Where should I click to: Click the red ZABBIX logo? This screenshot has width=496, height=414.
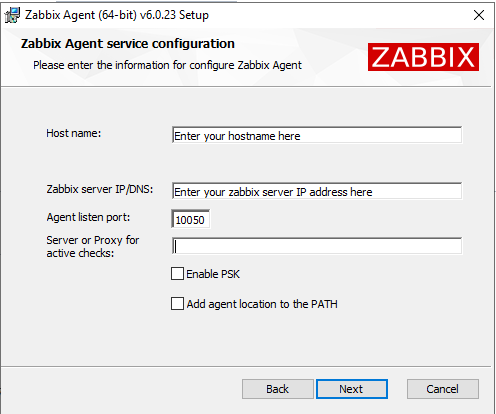tap(423, 57)
